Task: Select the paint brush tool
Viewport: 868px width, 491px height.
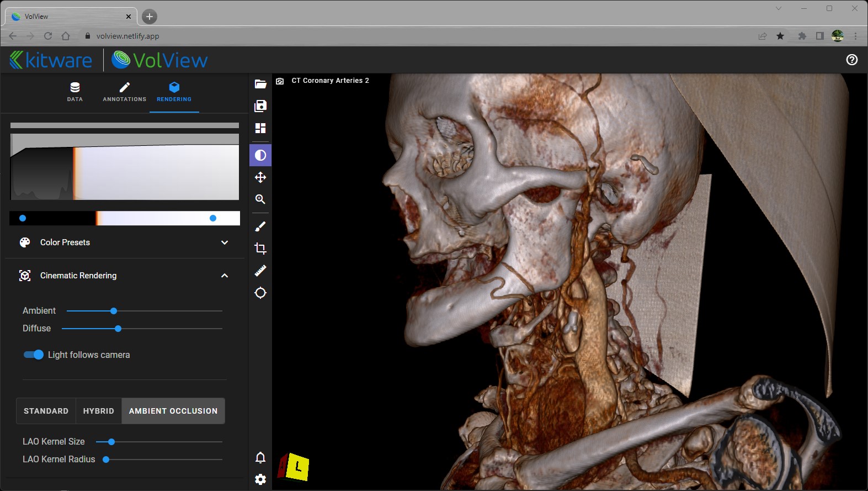Action: click(x=260, y=226)
